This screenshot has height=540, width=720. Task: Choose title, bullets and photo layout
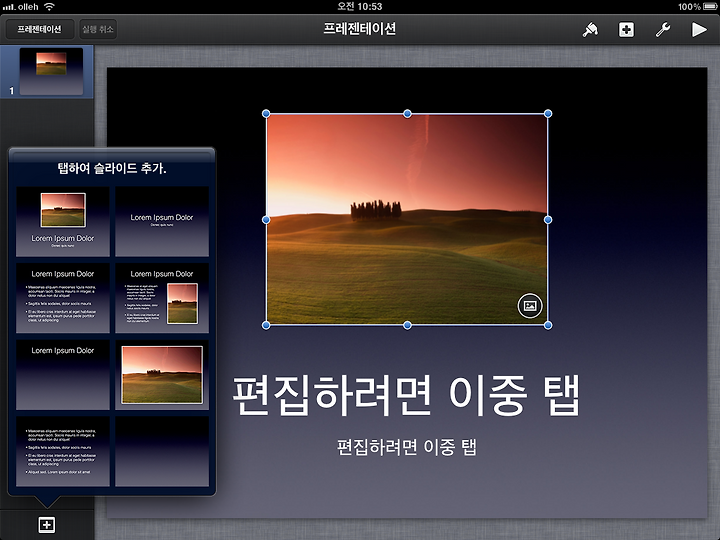pos(162,298)
